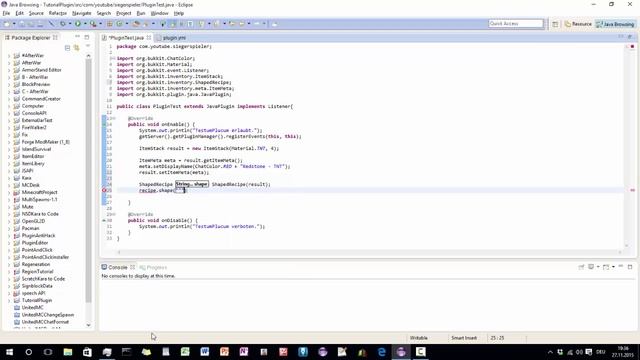Click the Run External Tools icon
Viewport: 640px width, 360px height.
tap(93, 24)
